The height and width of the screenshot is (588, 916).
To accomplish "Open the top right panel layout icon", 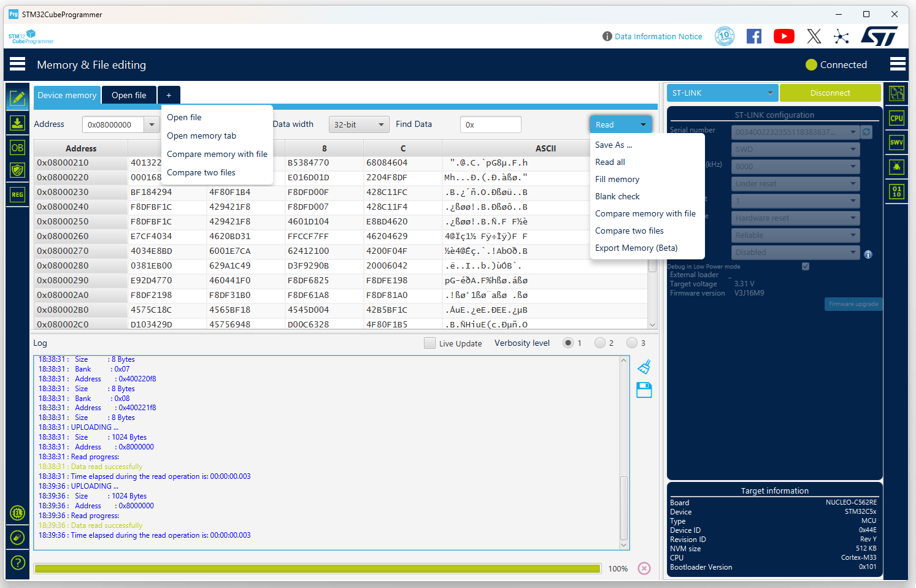I will [x=896, y=93].
